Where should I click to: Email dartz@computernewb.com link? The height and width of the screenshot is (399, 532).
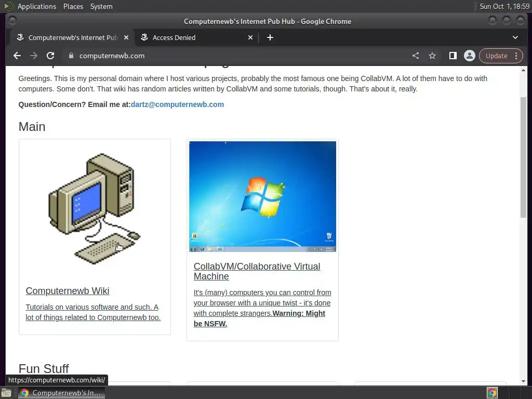177,104
